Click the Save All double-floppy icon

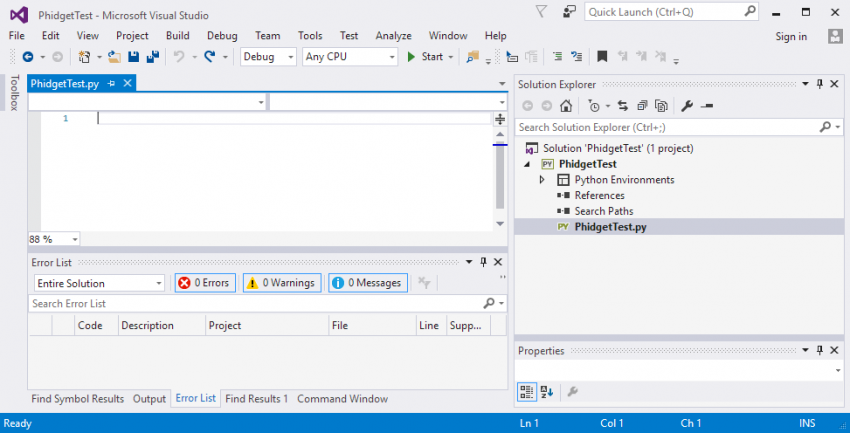coord(153,56)
